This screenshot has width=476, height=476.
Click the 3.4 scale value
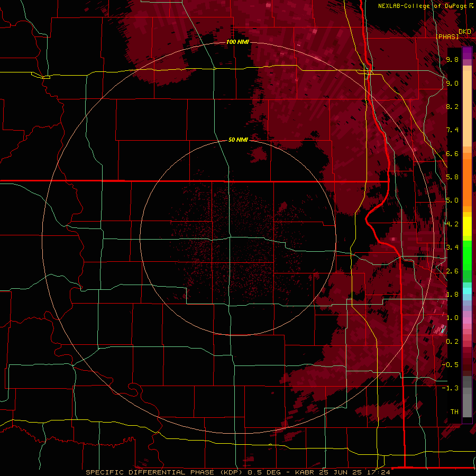pyautogui.click(x=452, y=248)
